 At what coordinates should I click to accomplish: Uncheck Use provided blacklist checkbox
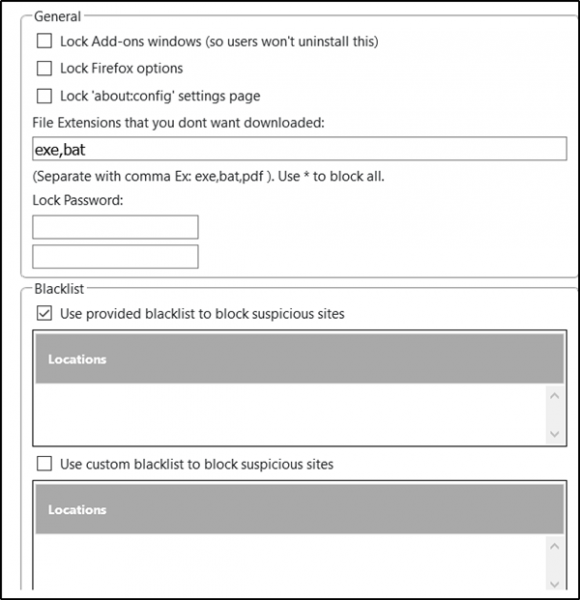tap(44, 314)
